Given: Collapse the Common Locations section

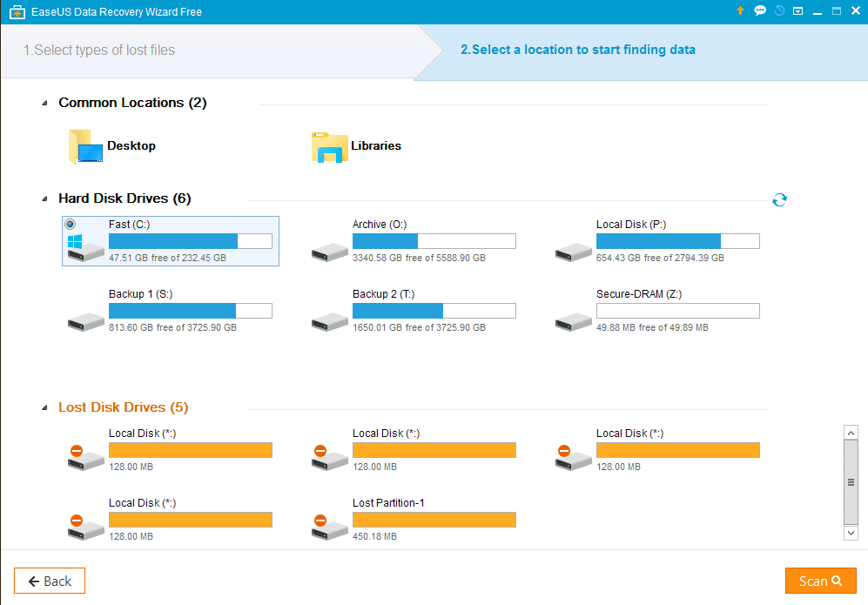Looking at the screenshot, I should click(x=45, y=103).
